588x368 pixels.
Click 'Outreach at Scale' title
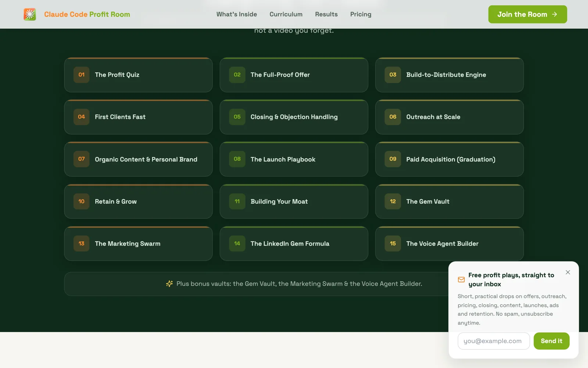[x=433, y=117]
